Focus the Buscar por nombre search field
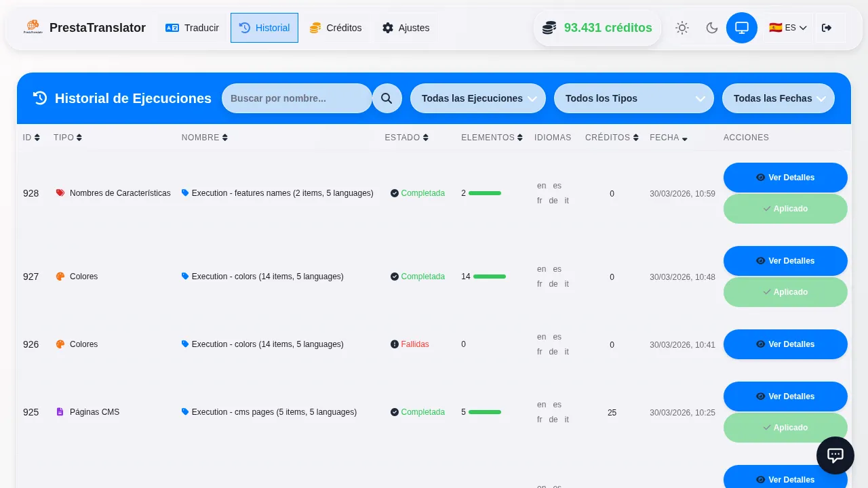 coord(296,98)
